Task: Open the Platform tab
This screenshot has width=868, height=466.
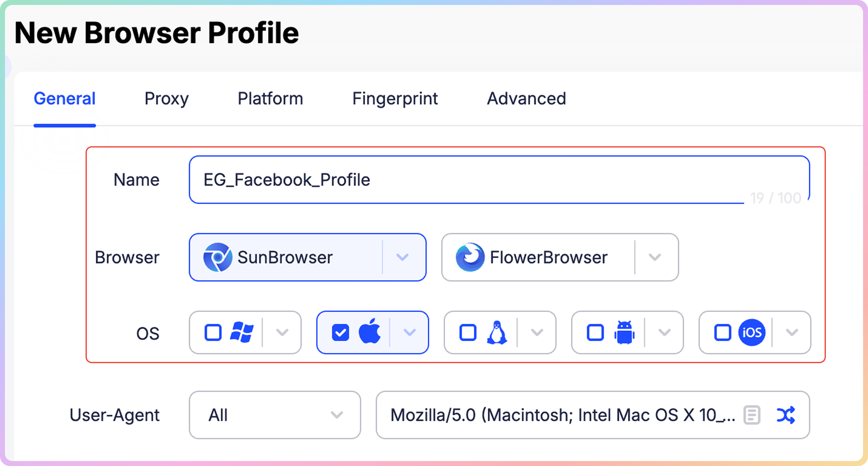Action: click(x=270, y=99)
